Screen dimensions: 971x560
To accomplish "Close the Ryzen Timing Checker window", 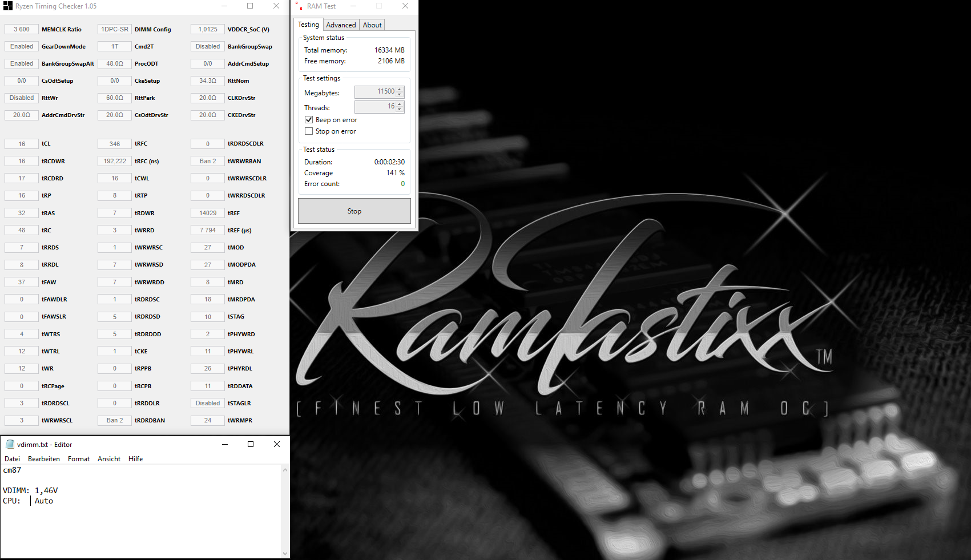I will tap(276, 6).
